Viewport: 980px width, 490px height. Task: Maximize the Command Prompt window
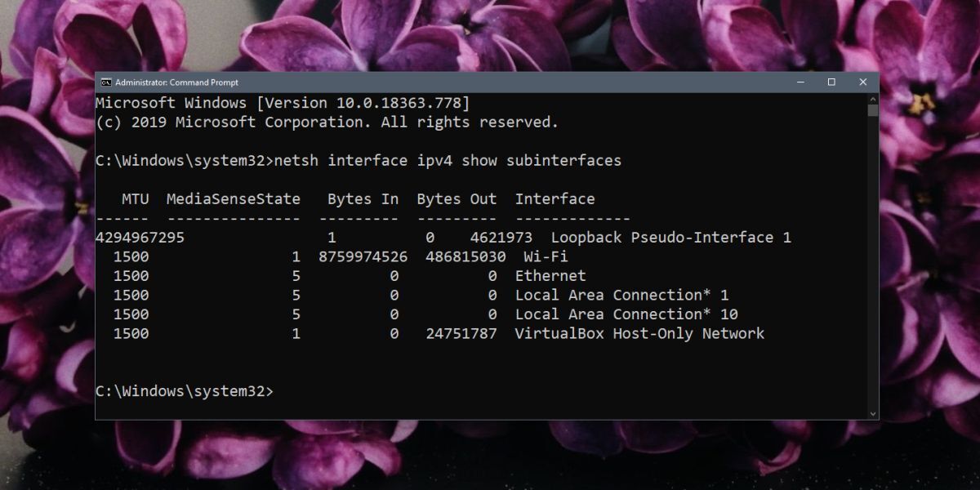[831, 82]
